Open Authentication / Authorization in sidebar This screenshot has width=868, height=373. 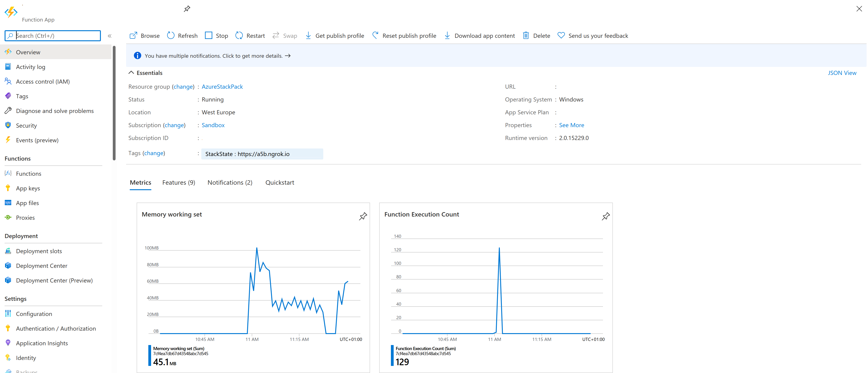point(56,328)
